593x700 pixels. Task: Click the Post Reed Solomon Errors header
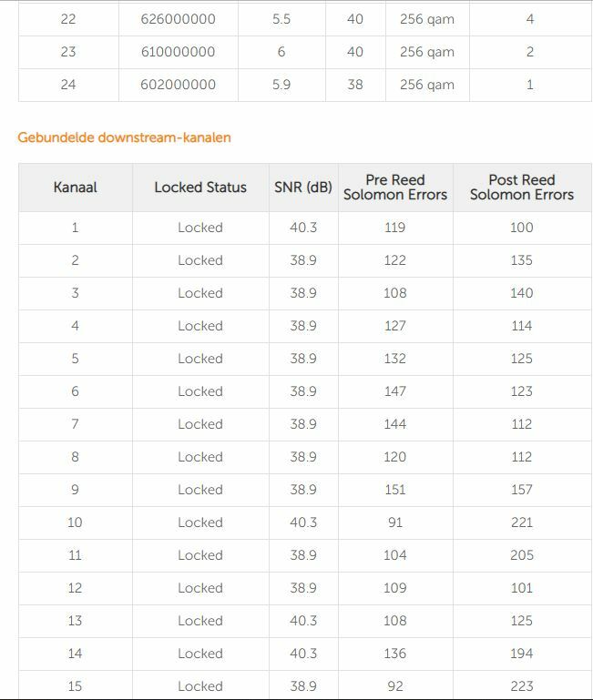coord(522,187)
